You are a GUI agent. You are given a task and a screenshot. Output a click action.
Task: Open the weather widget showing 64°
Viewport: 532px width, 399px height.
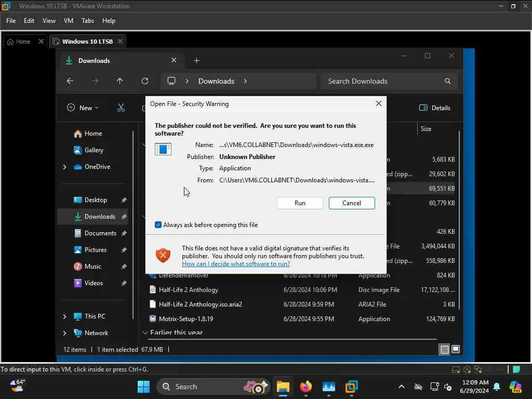click(x=17, y=386)
